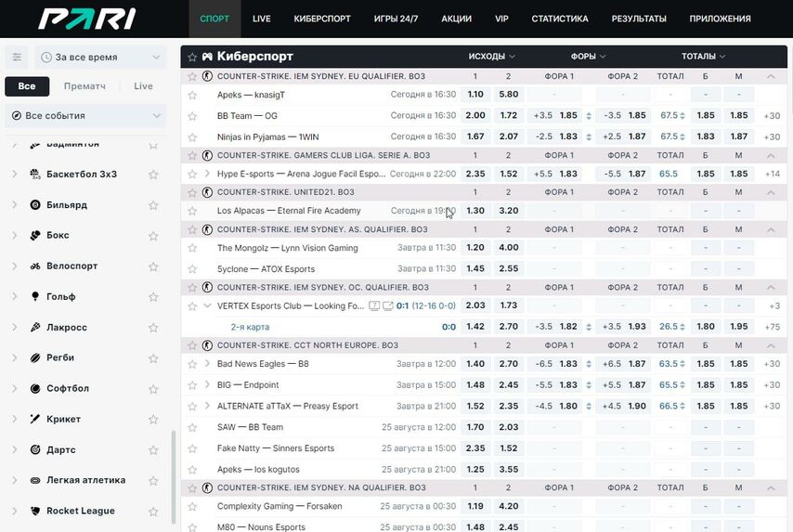The width and height of the screenshot is (793, 532).
Task: Open the filter settings icon in sidebar
Action: tap(17, 58)
